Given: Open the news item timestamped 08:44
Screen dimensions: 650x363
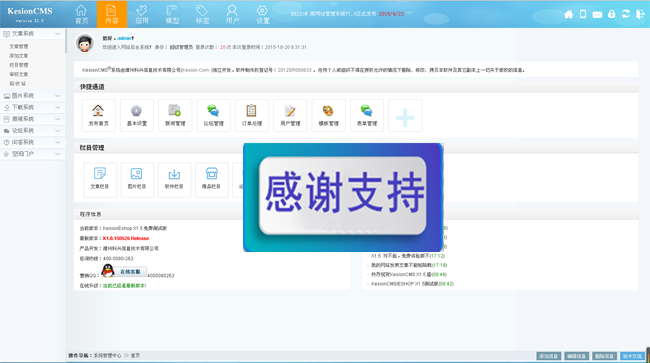Looking at the screenshot, I should tap(409, 274).
